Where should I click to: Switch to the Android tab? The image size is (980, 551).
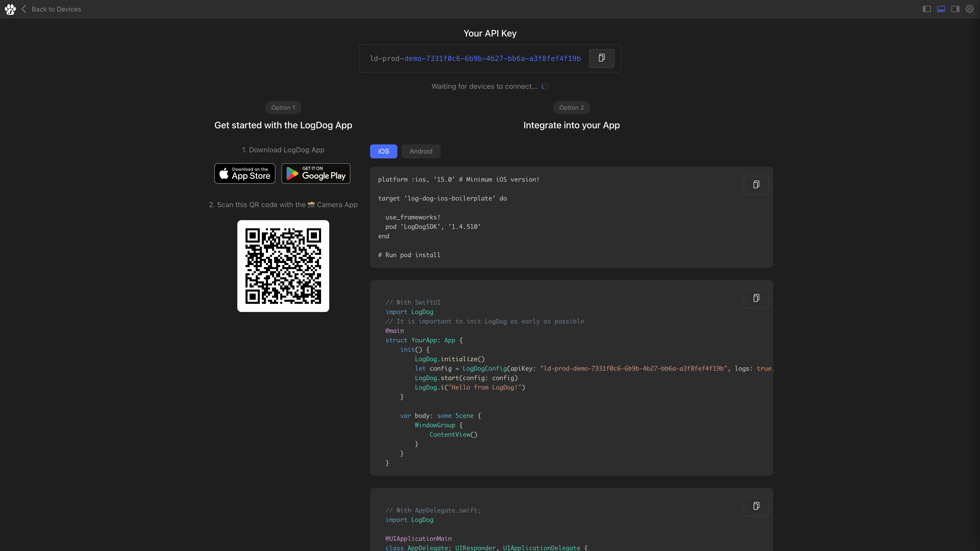point(421,151)
